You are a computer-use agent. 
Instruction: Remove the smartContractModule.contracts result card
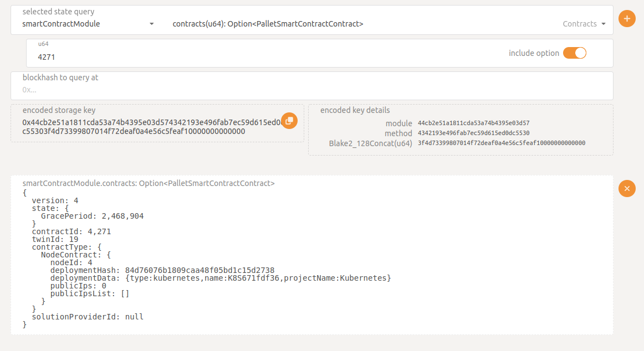click(627, 189)
